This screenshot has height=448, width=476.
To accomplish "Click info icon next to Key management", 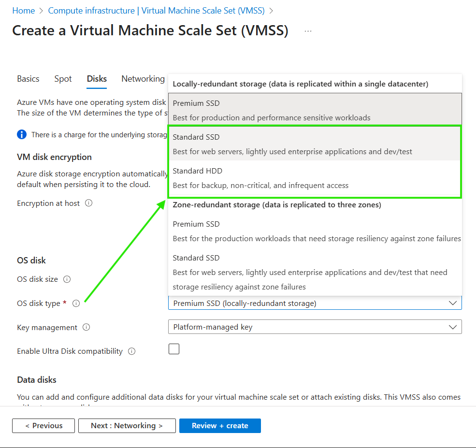I will [87, 327].
